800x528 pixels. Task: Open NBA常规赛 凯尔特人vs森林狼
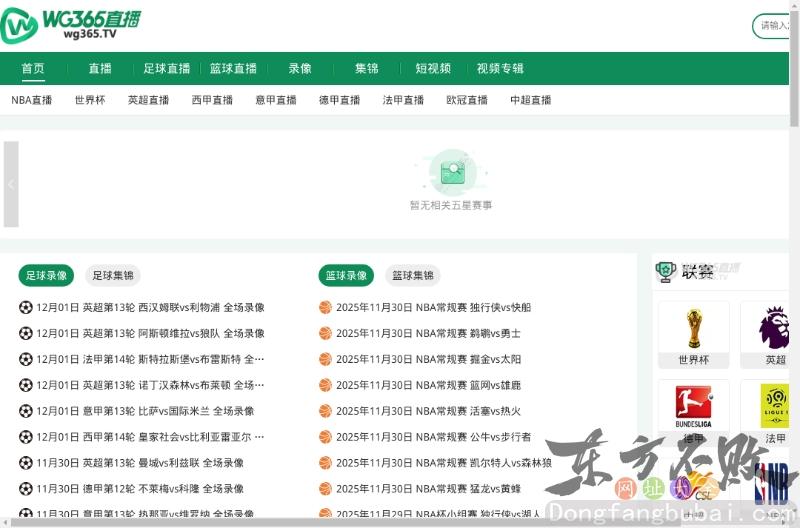coord(444,463)
